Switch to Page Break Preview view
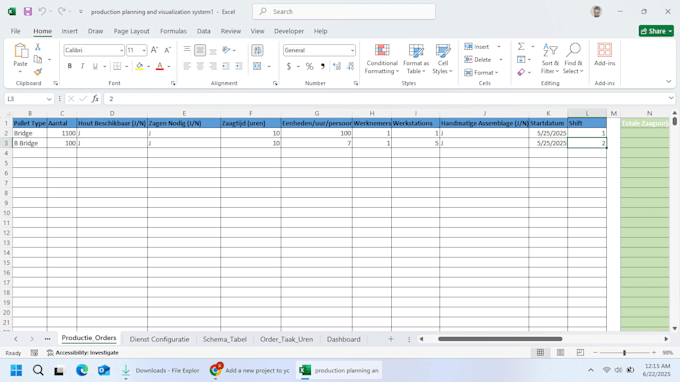 (580, 353)
